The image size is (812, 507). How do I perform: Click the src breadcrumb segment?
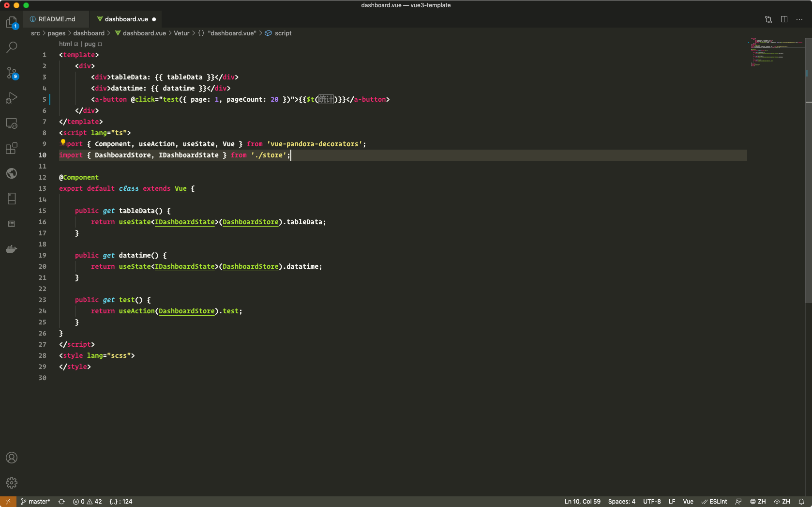point(35,33)
